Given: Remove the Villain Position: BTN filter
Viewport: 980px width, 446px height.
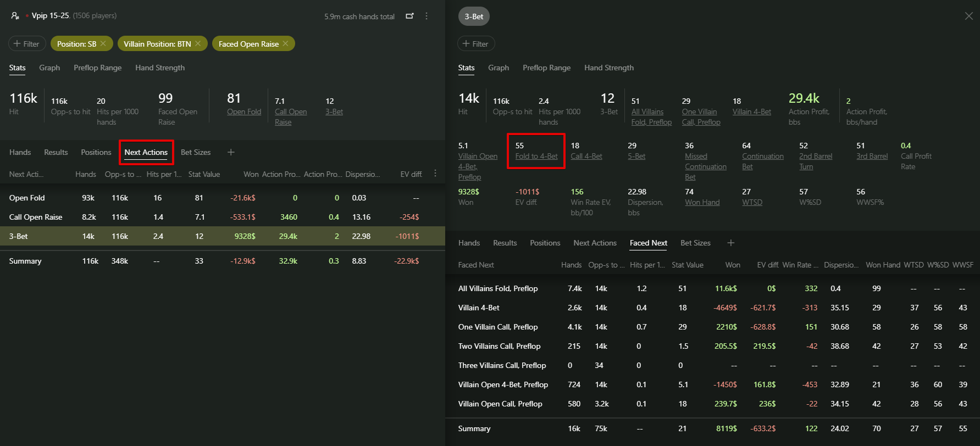Looking at the screenshot, I should 198,44.
